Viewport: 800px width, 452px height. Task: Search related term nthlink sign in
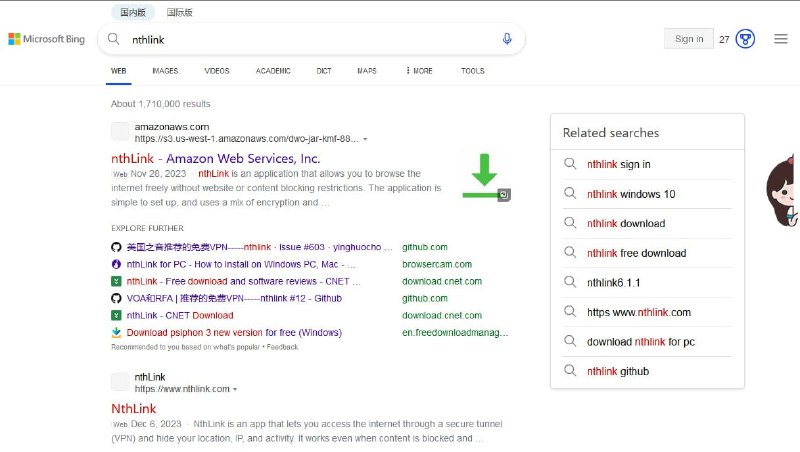click(x=618, y=164)
